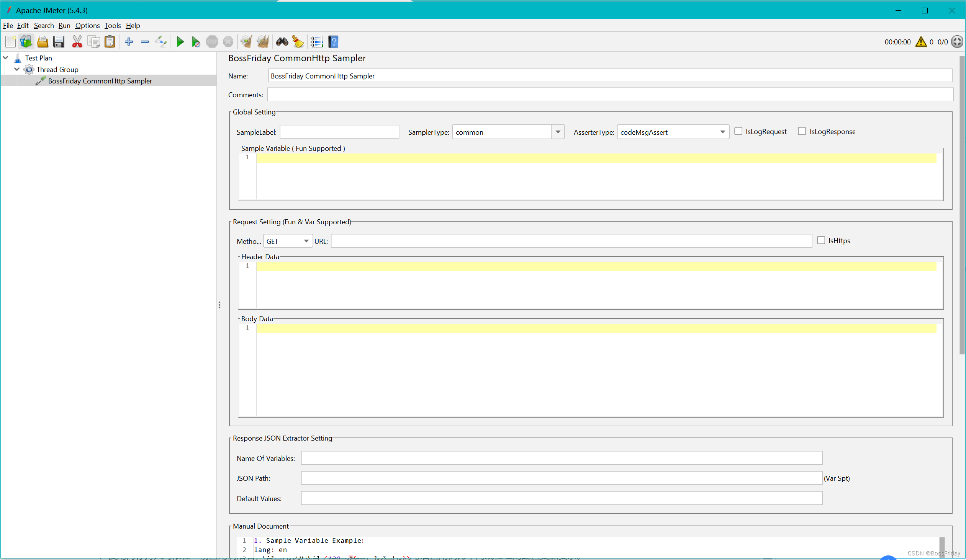Click the Cut scissors icon
This screenshot has height=560, width=966.
coord(77,42)
